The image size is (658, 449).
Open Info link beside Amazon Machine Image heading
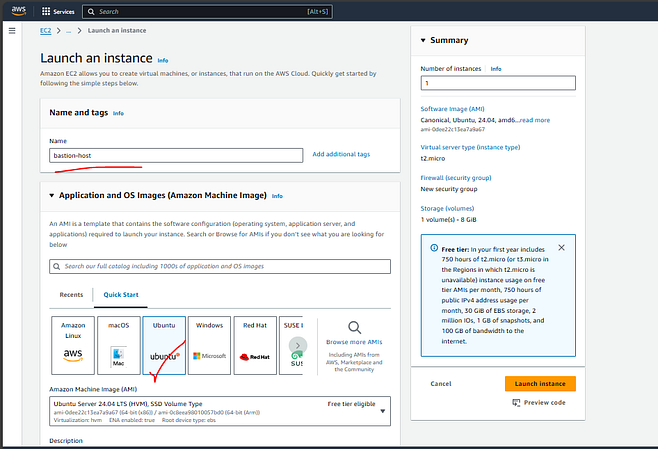click(x=277, y=196)
